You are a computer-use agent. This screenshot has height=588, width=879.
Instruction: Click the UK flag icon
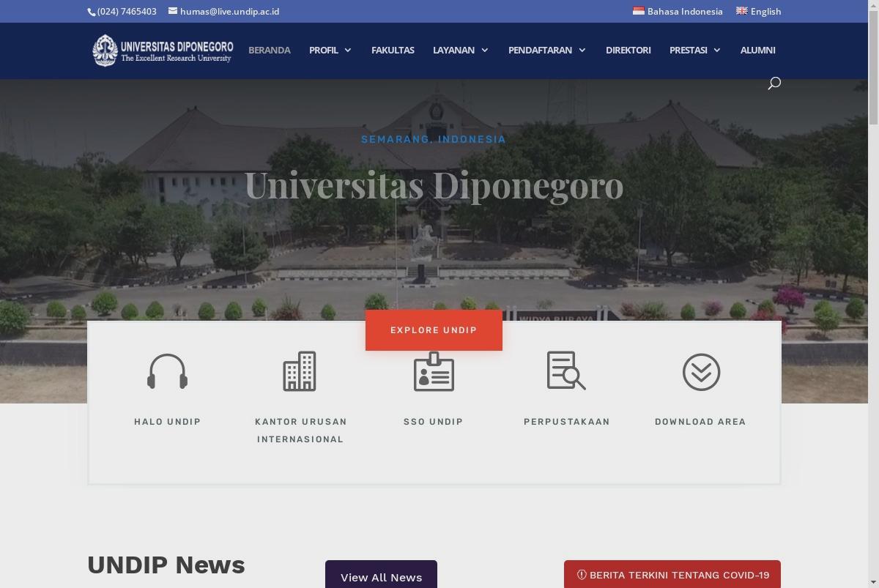coord(742,11)
